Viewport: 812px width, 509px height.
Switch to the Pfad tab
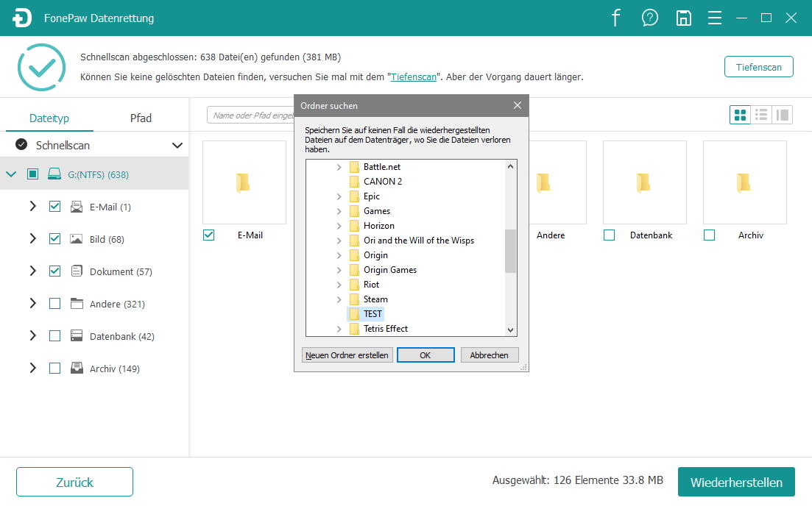click(141, 118)
